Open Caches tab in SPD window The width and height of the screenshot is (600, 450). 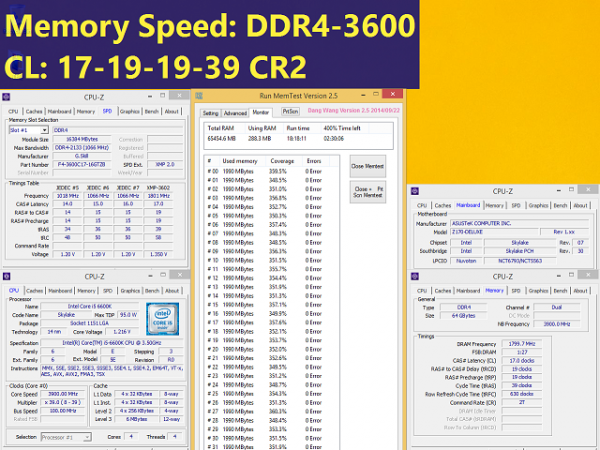tap(34, 111)
